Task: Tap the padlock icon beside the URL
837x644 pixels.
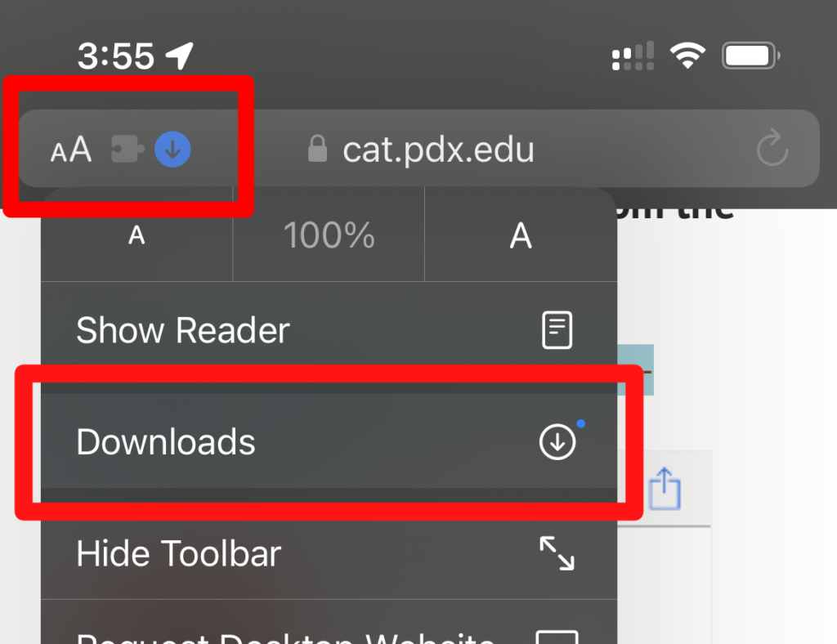Action: [x=317, y=150]
